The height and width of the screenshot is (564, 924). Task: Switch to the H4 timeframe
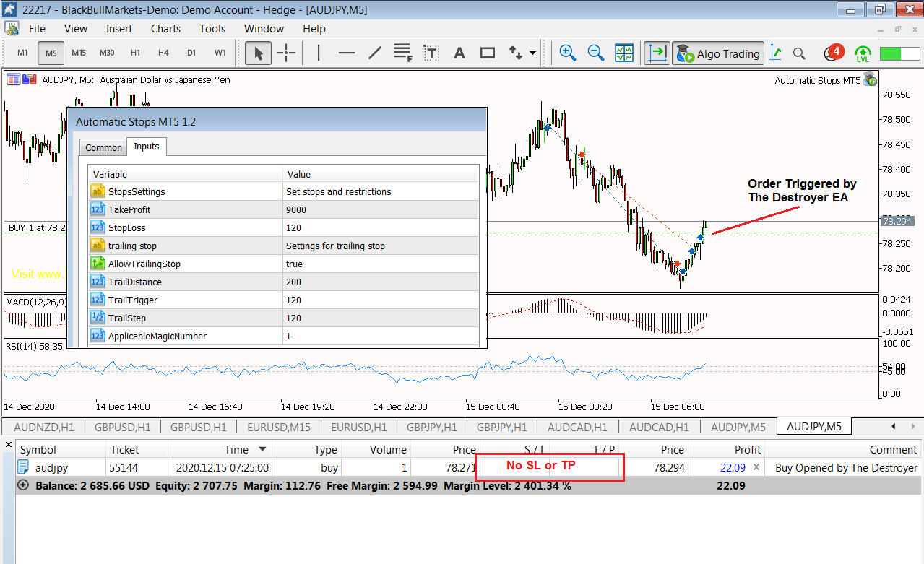(x=163, y=53)
